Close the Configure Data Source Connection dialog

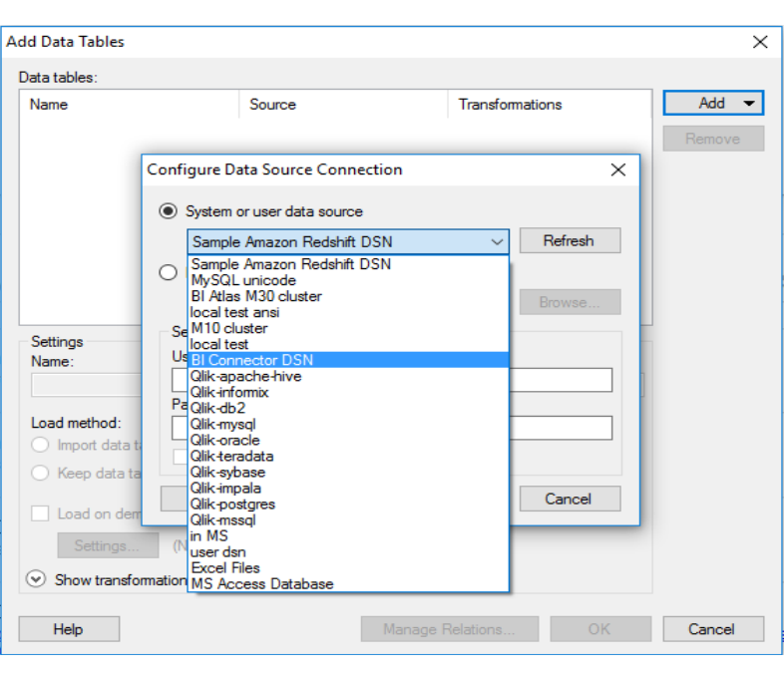pyautogui.click(x=618, y=170)
